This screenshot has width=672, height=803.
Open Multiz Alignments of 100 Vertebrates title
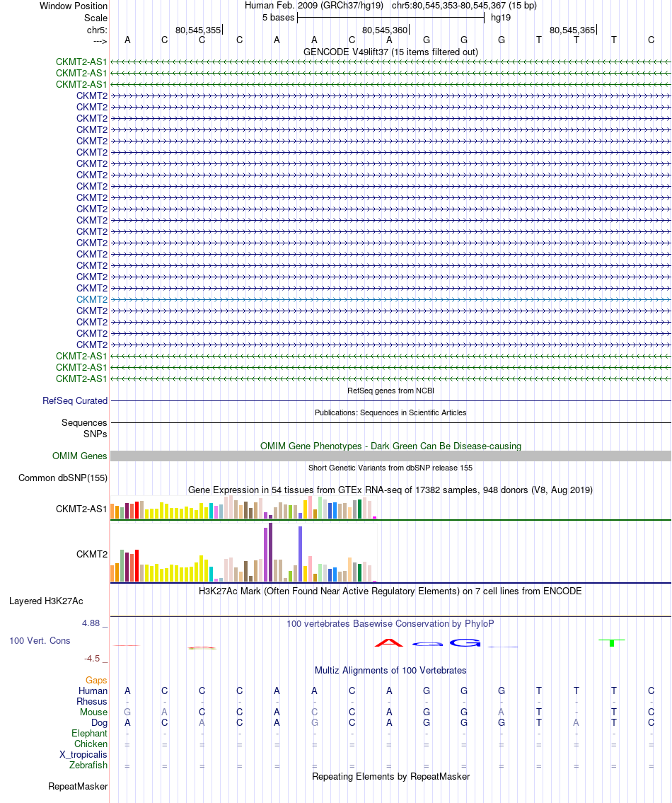390,671
